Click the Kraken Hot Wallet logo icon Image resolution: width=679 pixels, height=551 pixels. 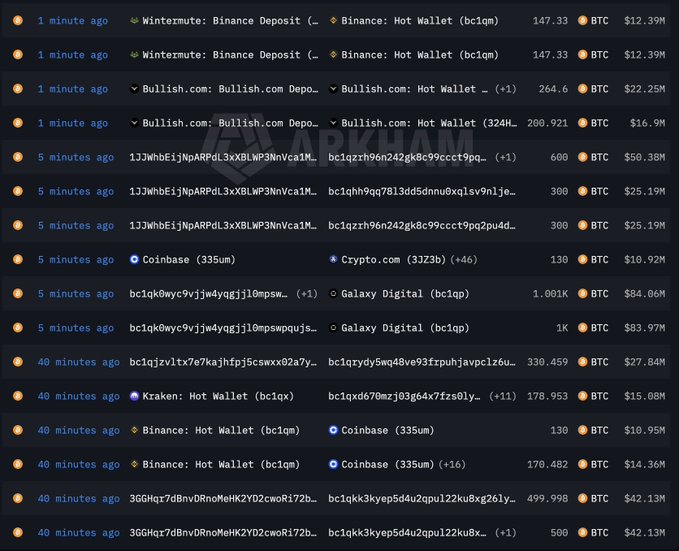(134, 396)
